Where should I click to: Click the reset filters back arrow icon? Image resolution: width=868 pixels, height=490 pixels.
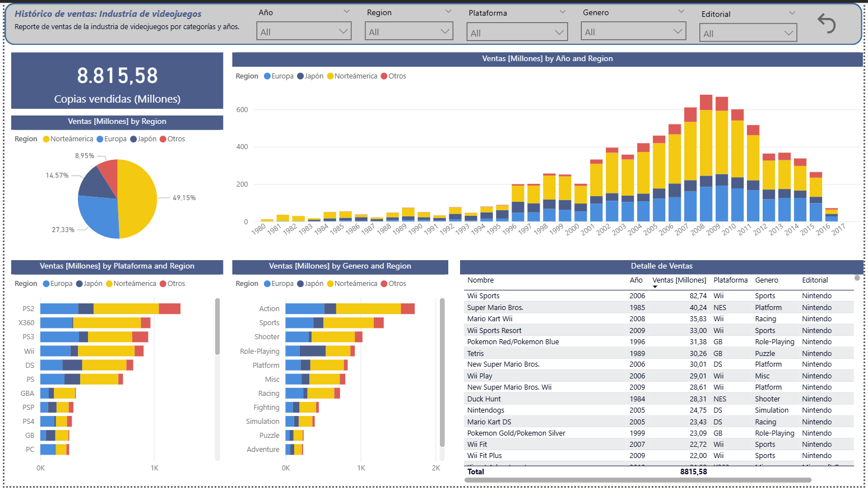pyautogui.click(x=827, y=24)
